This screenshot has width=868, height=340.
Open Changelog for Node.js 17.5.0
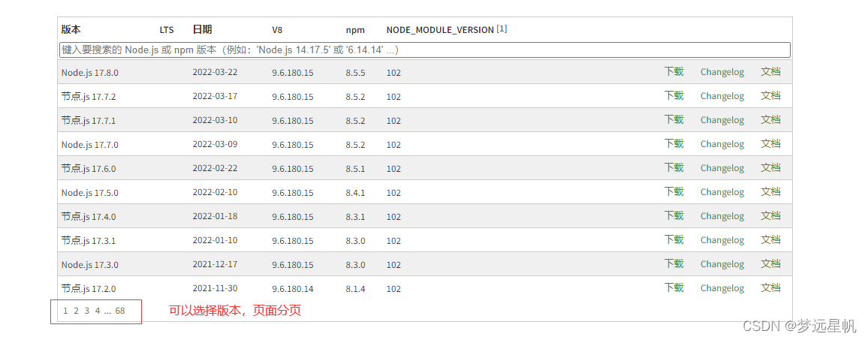pos(722,192)
